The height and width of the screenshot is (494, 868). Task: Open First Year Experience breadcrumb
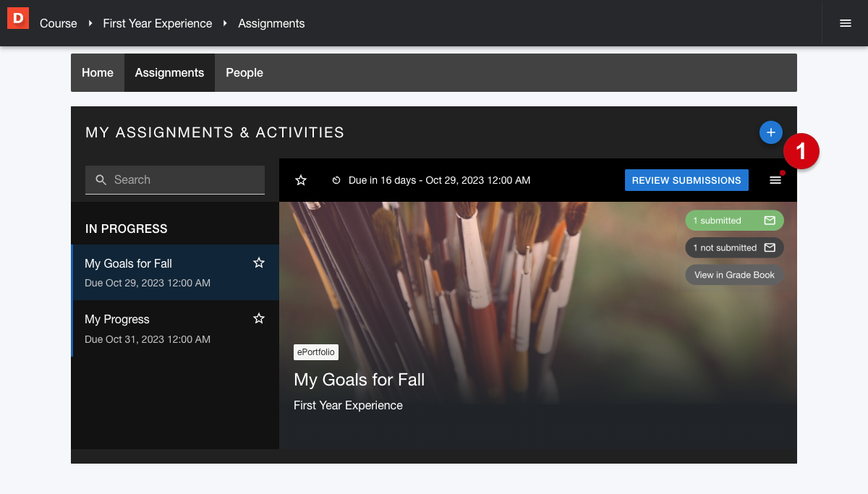click(x=158, y=23)
